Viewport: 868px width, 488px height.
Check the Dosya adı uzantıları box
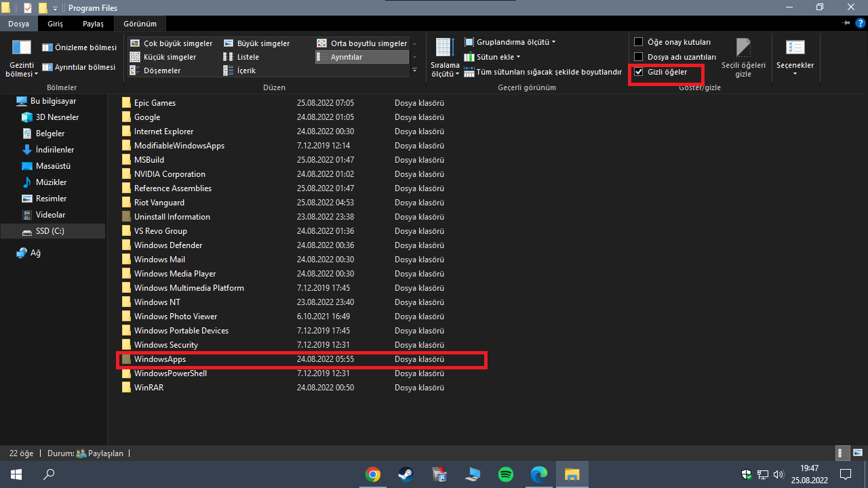(638, 57)
